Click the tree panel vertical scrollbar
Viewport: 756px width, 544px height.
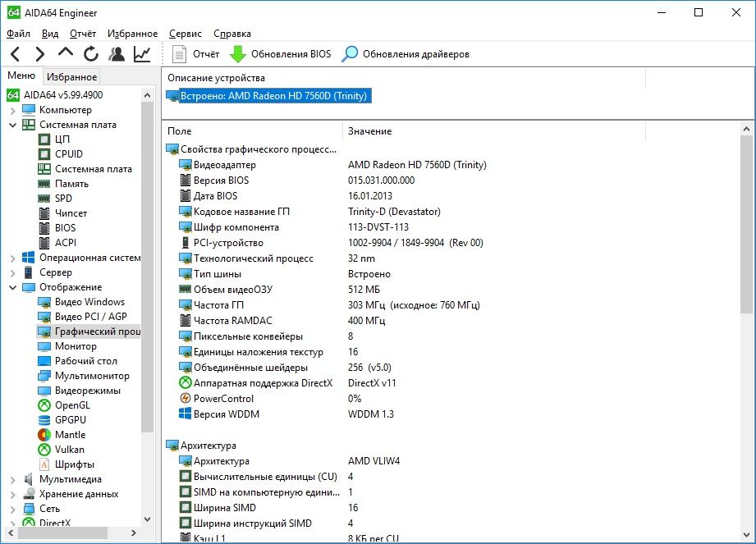[x=148, y=265]
